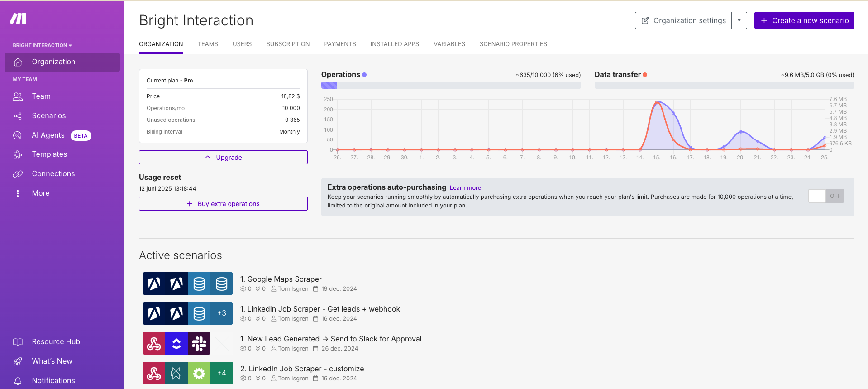
Task: Click the 26 dec. 2024 date
Action: coord(340,349)
